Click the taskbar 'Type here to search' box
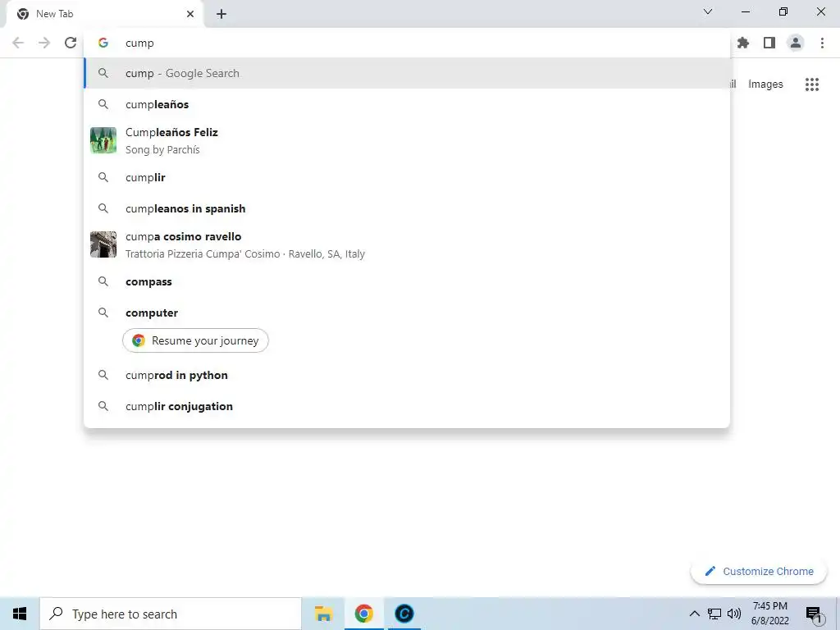Screen dimensions: 840x630 (x=171, y=614)
